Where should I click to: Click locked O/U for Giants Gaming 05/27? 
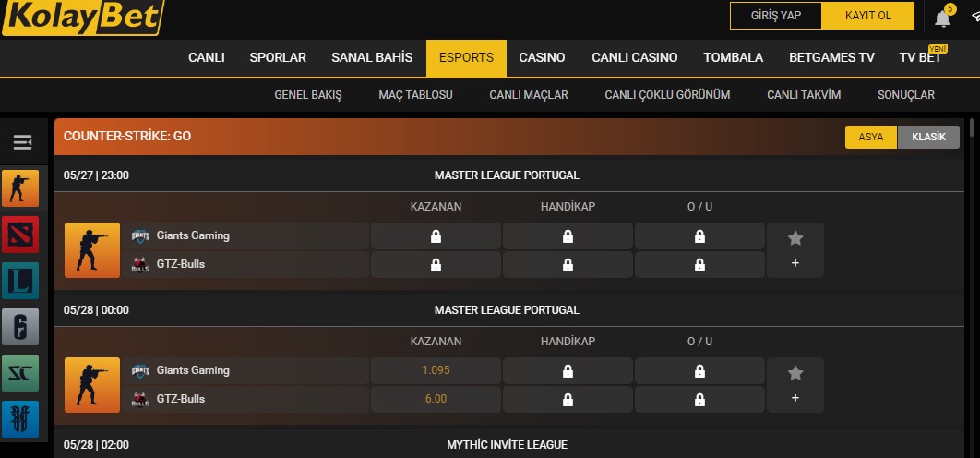699,235
